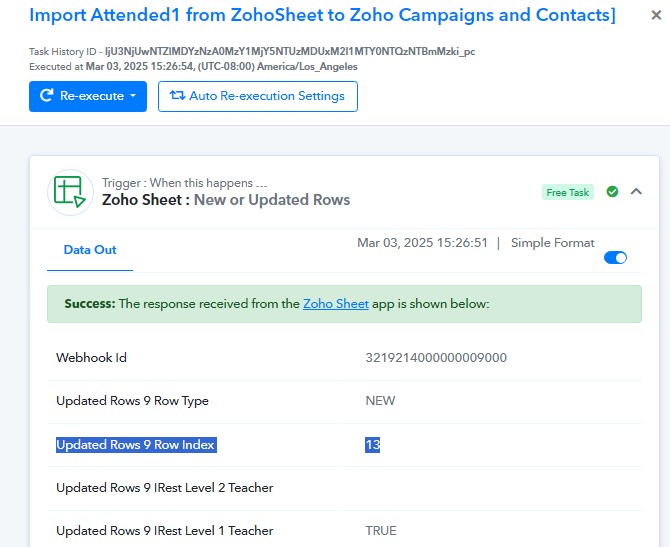The image size is (670, 547).
Task: Switch to the Data Out tab
Action: click(x=90, y=250)
